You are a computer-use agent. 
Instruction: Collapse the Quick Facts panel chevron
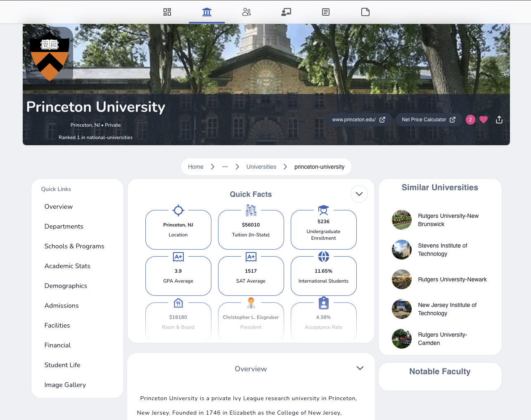359,194
